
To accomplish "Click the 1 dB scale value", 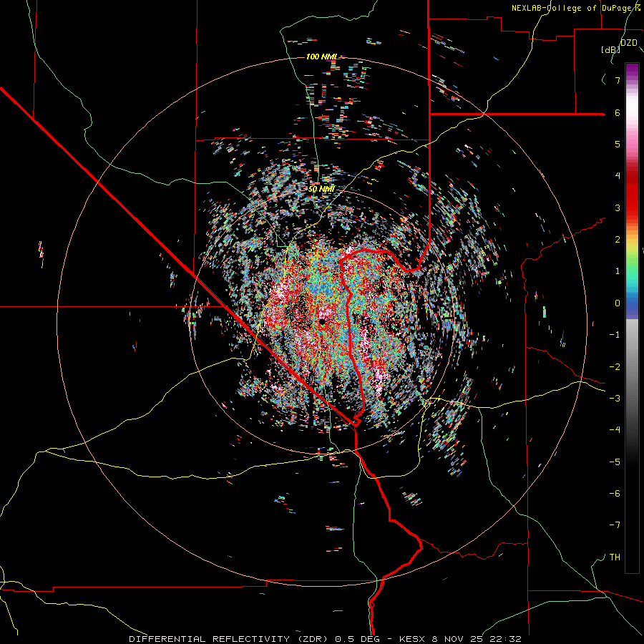I will [618, 271].
